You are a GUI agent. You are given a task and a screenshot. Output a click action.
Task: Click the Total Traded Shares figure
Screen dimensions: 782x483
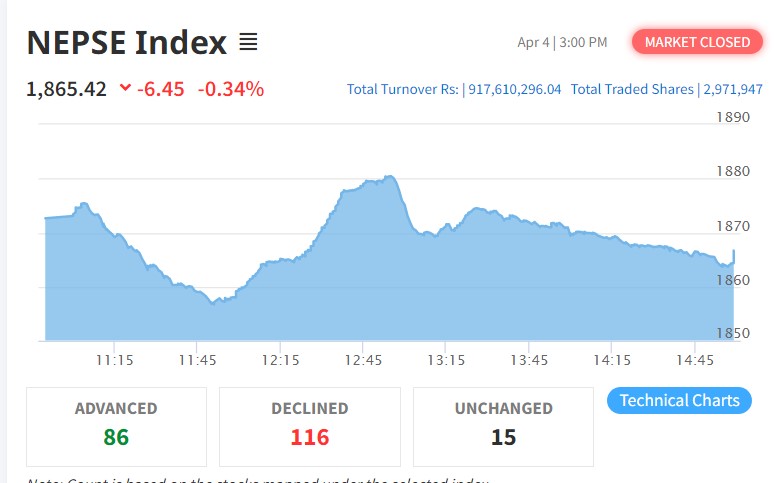[734, 89]
